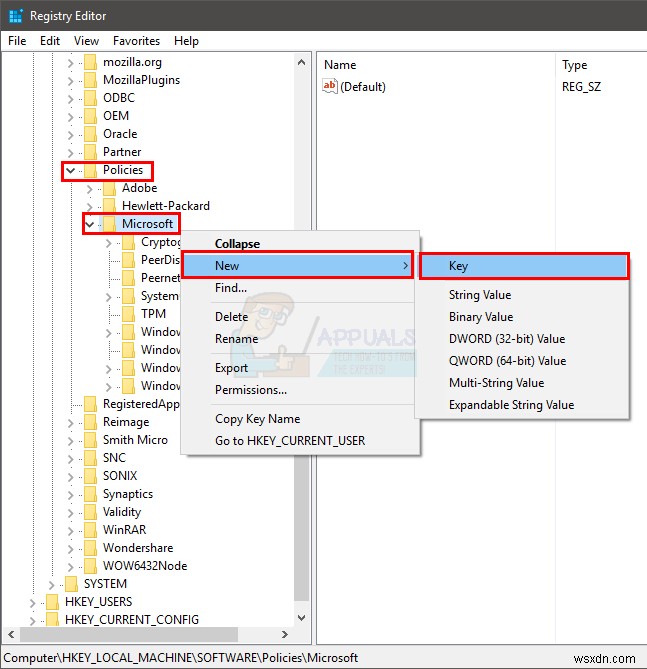Image resolution: width=647 pixels, height=669 pixels.
Task: Click the OEM folder icon
Action: tap(90, 116)
